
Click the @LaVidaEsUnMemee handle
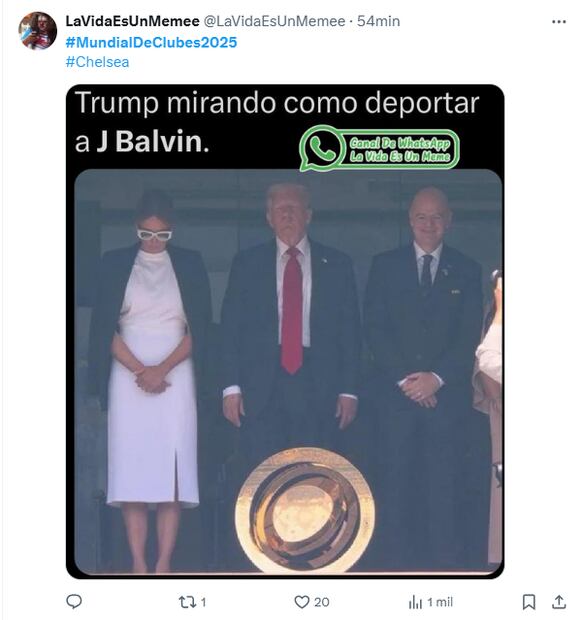[x=274, y=21]
